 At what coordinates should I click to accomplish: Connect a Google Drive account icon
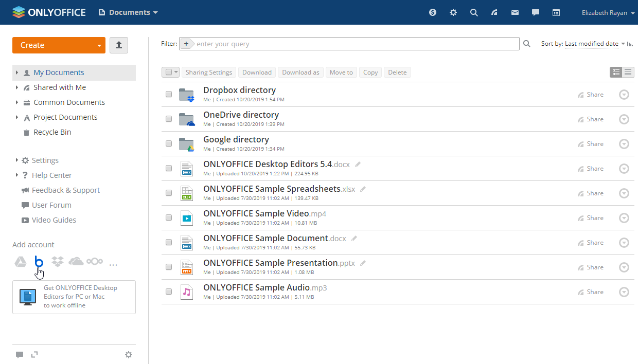point(21,262)
